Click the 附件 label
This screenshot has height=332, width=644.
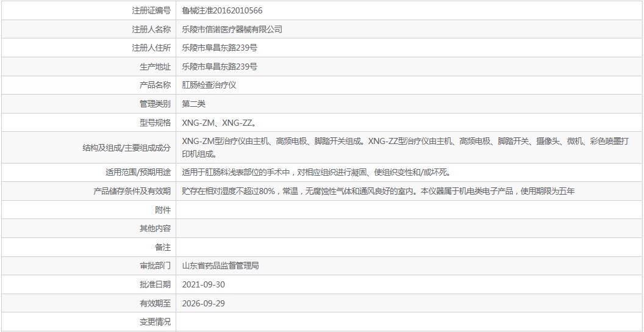[x=163, y=210]
